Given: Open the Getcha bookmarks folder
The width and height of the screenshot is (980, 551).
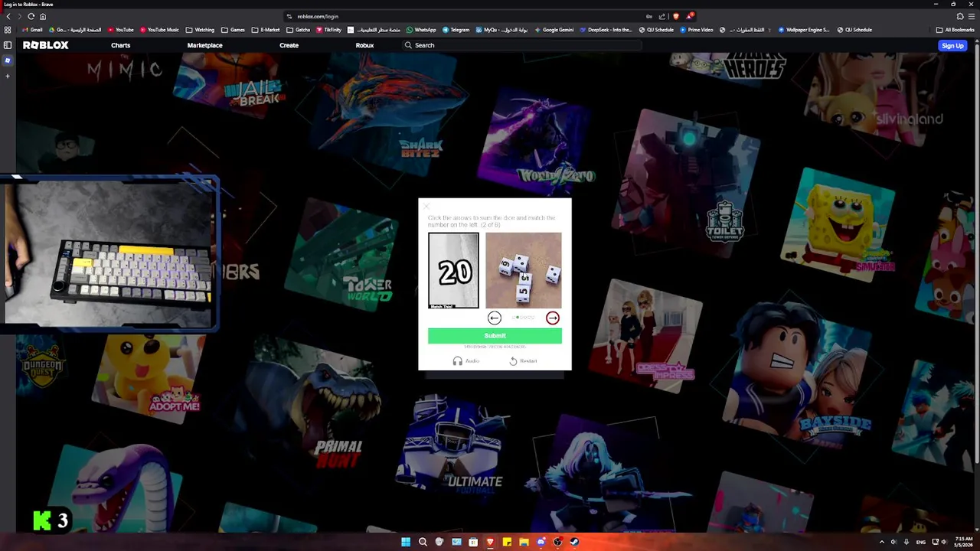Looking at the screenshot, I should (299, 30).
